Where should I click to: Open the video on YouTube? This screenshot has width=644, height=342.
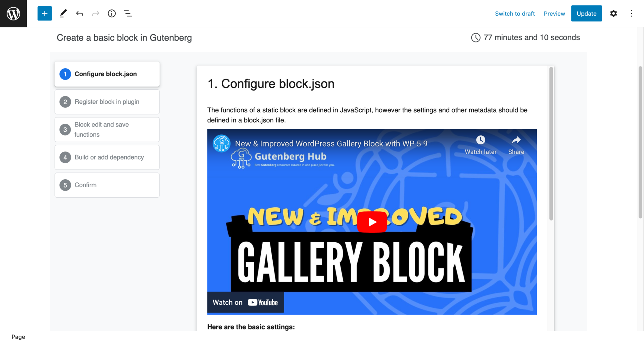click(245, 302)
